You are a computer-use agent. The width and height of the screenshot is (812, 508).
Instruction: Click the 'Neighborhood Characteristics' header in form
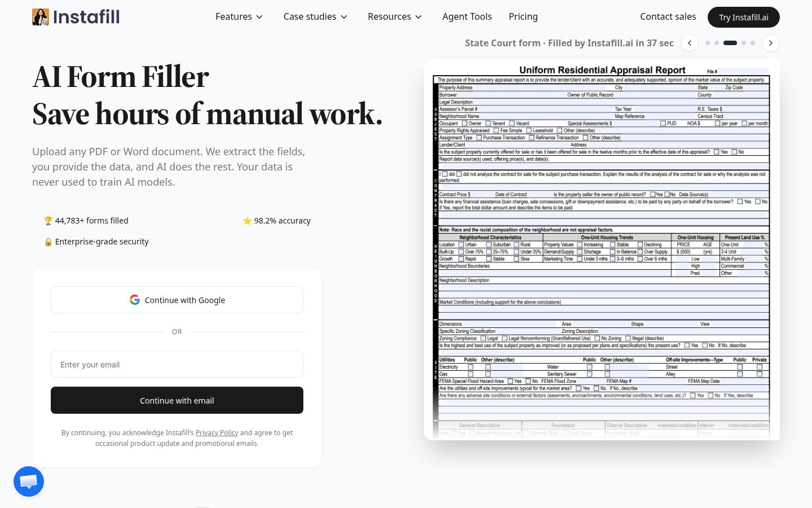490,238
